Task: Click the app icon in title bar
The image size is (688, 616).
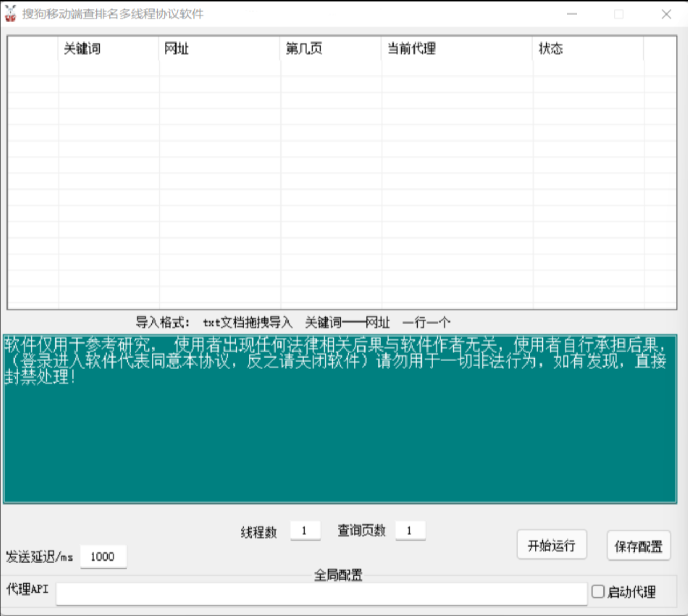Action: pyautogui.click(x=10, y=14)
